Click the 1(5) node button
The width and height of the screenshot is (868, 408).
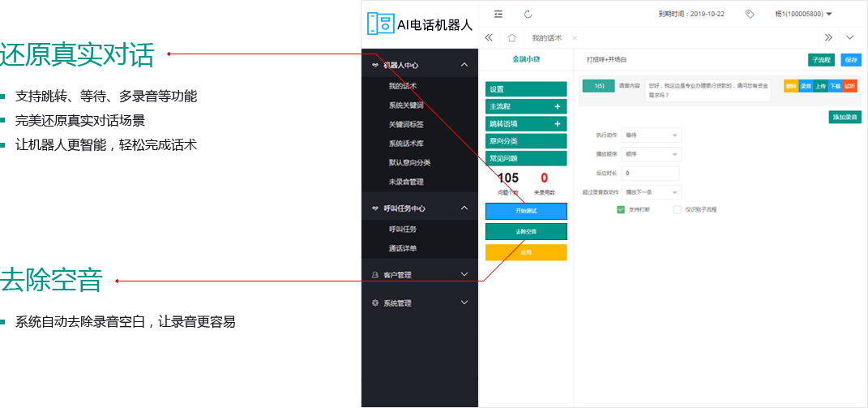(598, 86)
